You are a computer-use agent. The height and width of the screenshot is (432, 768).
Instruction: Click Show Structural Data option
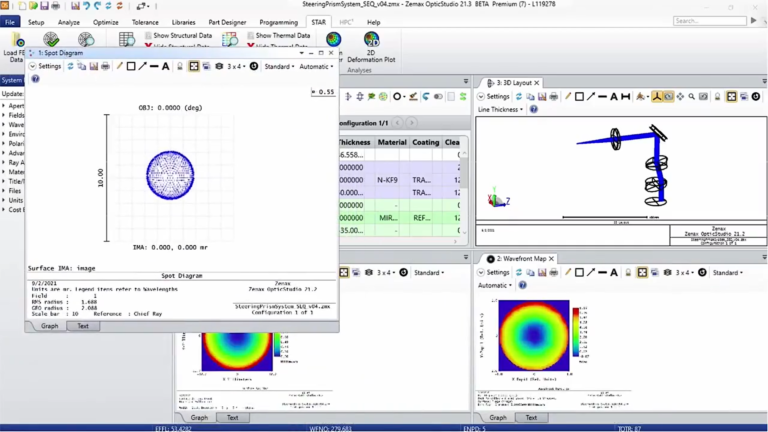(x=178, y=35)
